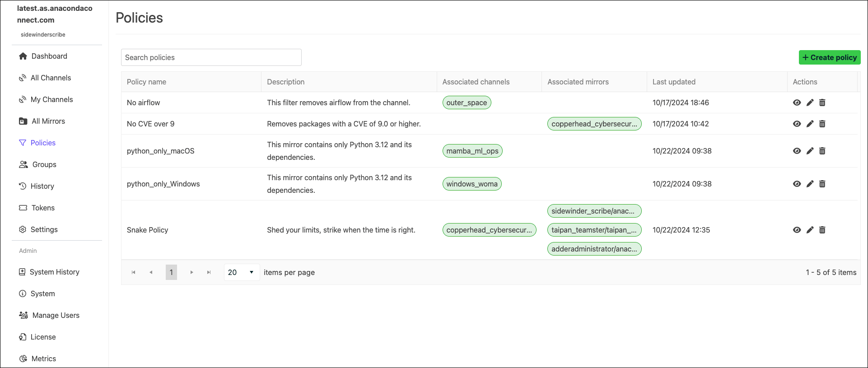868x368 pixels.
Task: Go to previous page of results
Action: [x=151, y=272]
